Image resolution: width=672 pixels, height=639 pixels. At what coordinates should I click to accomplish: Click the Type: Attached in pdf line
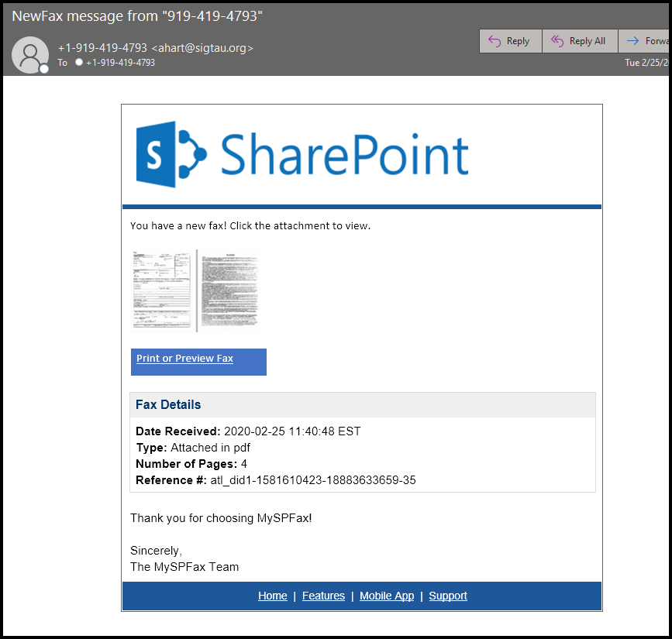(193, 448)
